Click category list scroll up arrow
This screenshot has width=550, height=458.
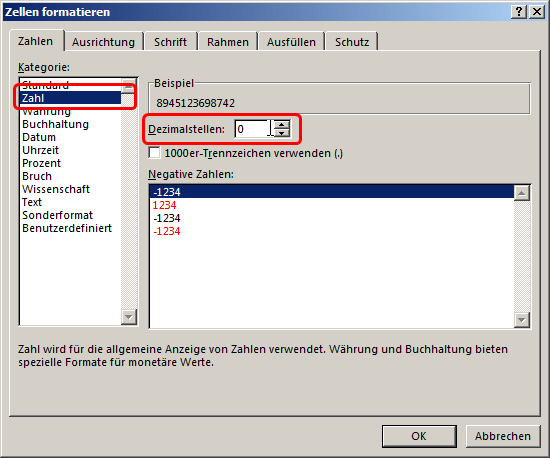[x=129, y=85]
